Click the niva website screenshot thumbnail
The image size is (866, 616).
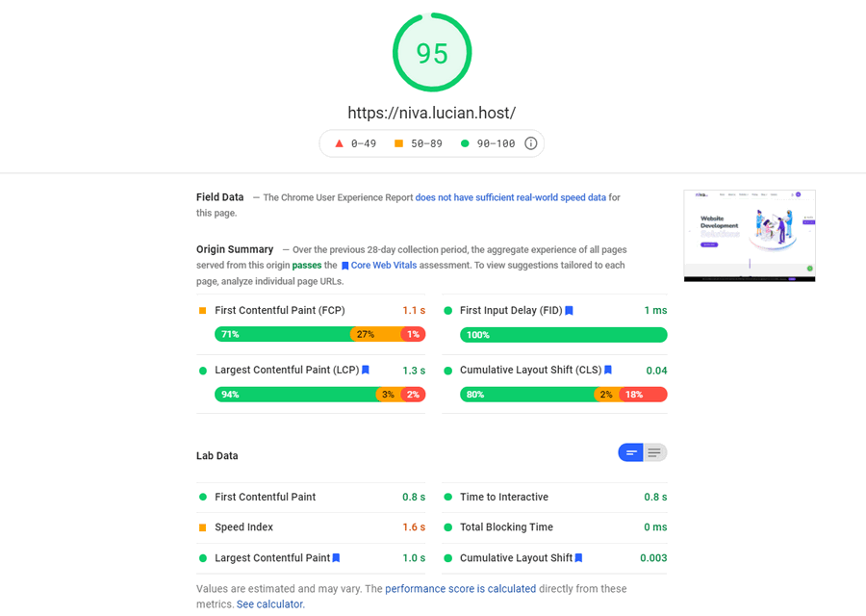(749, 236)
